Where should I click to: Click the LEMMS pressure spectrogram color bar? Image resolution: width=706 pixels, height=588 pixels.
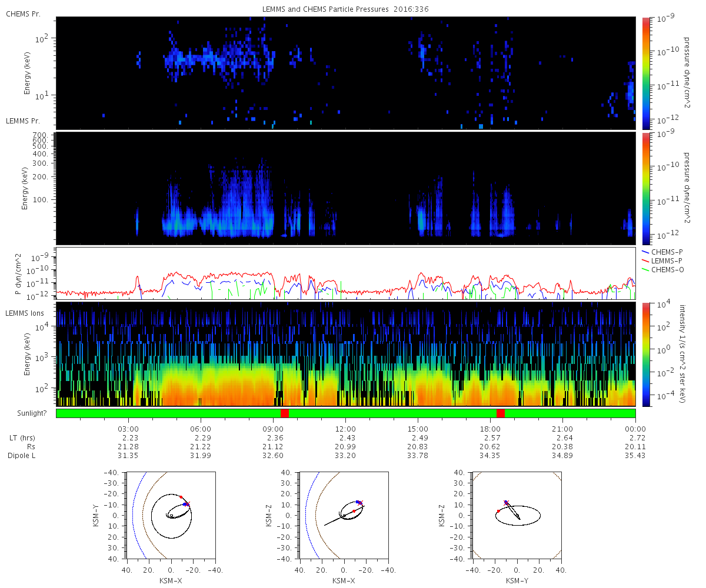click(645, 188)
